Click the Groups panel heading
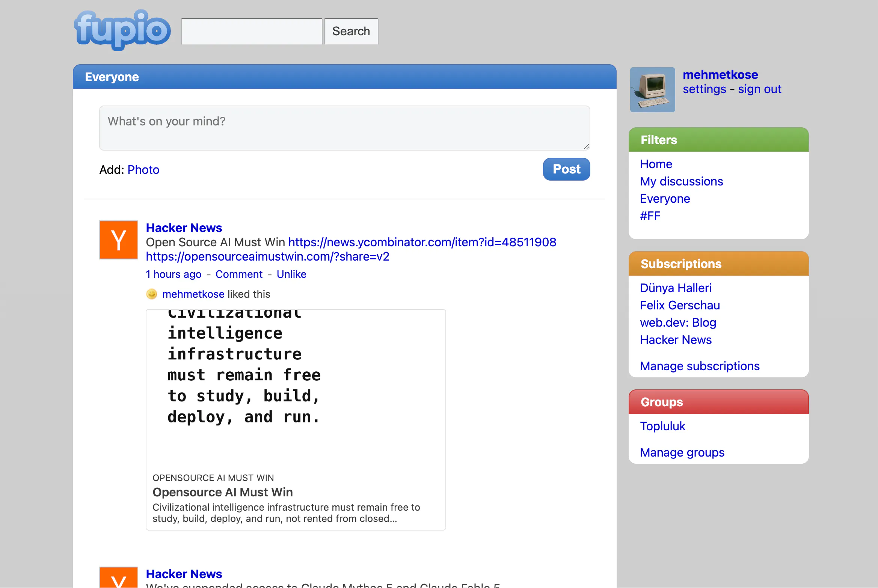This screenshot has width=878, height=588. (x=662, y=402)
